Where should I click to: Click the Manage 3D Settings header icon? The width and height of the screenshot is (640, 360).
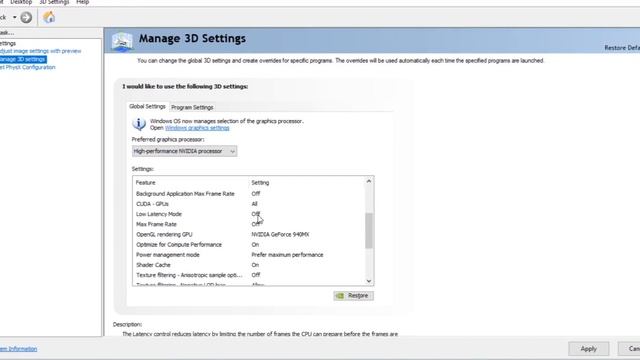pyautogui.click(x=122, y=41)
